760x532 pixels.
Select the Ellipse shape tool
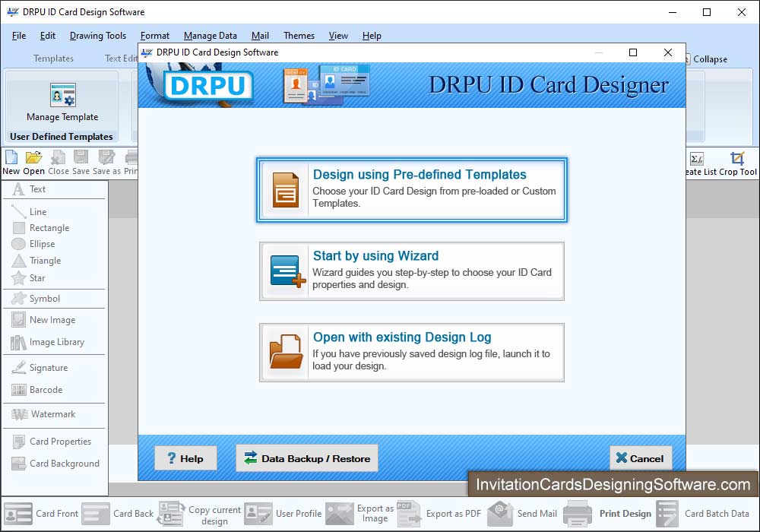pyautogui.click(x=33, y=244)
